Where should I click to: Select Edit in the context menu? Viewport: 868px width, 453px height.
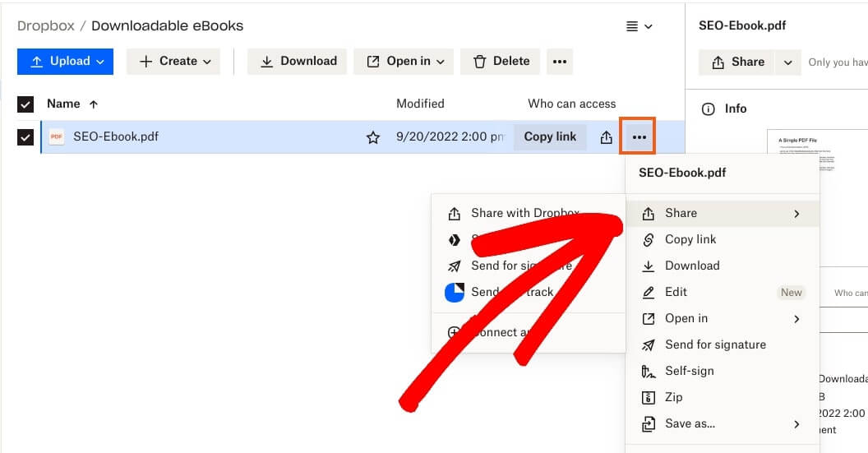tap(722, 292)
